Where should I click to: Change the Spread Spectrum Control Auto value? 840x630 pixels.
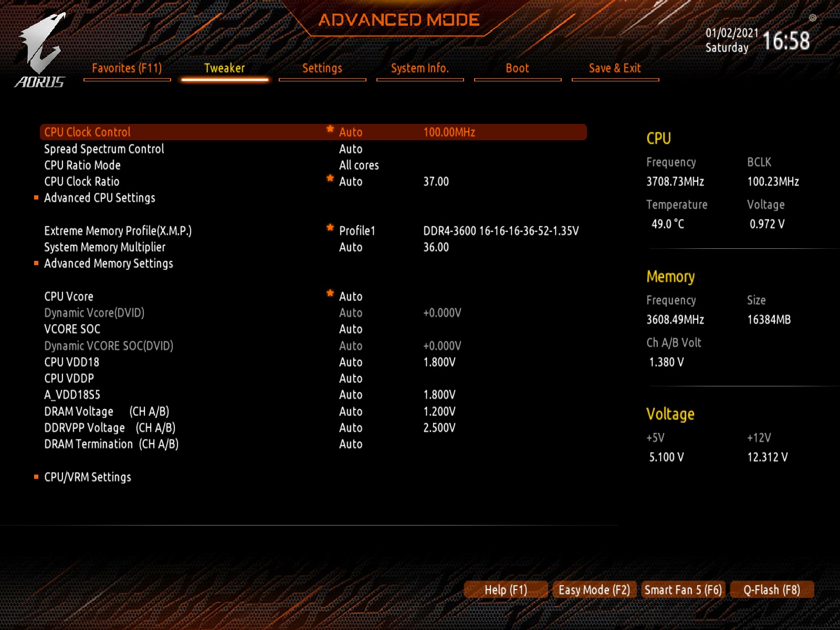tap(351, 149)
